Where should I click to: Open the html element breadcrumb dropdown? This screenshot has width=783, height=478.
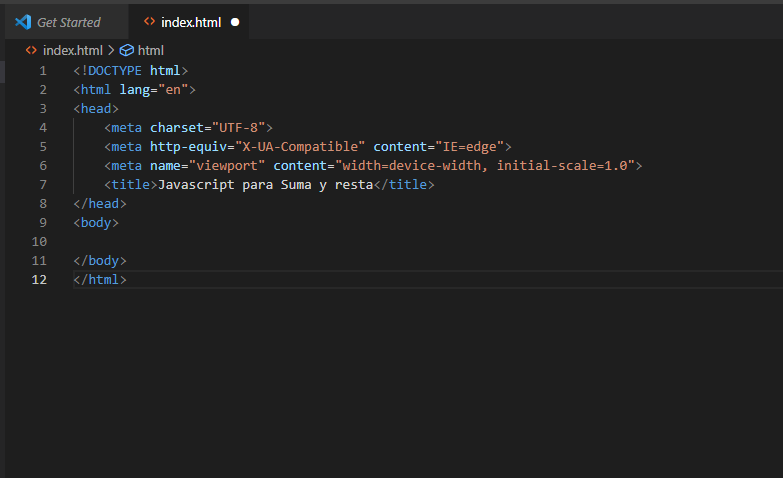tap(150, 50)
